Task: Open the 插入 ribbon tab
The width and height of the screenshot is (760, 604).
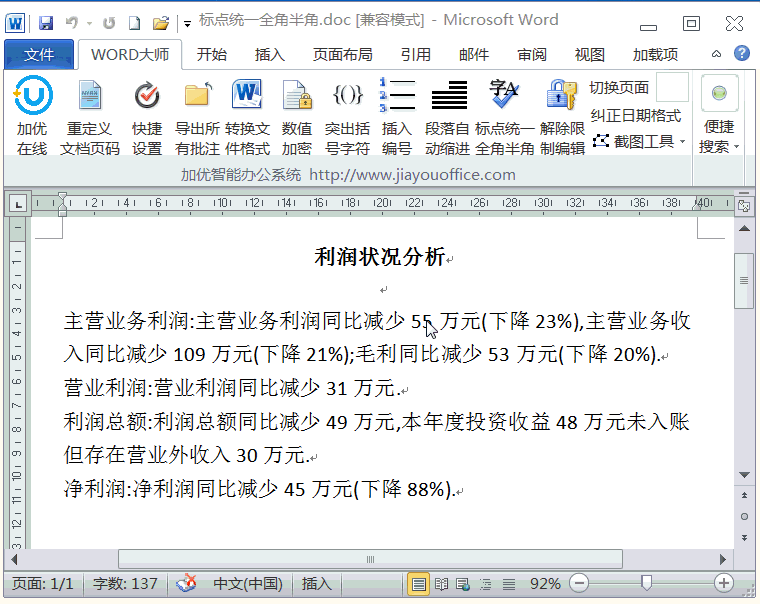Action: [269, 54]
